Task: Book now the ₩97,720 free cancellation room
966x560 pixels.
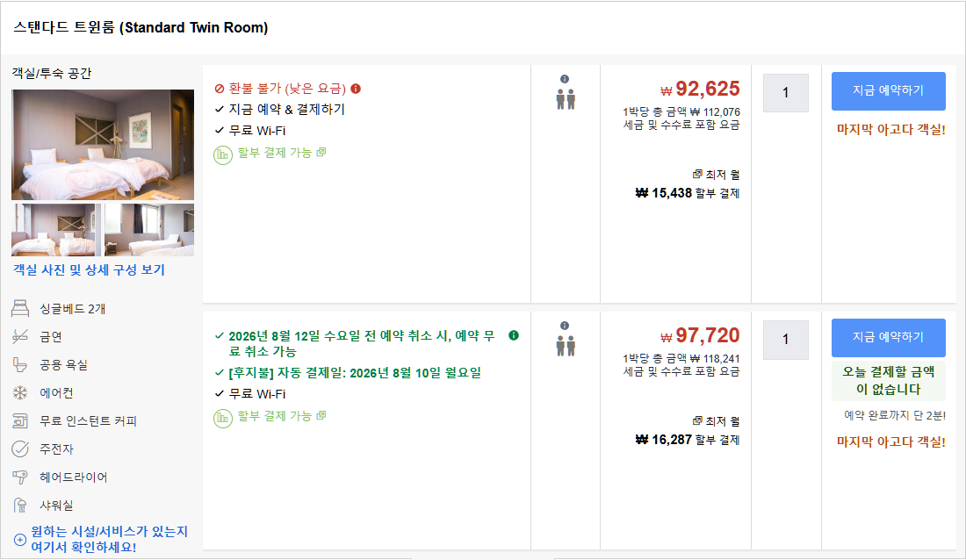Action: (x=888, y=338)
